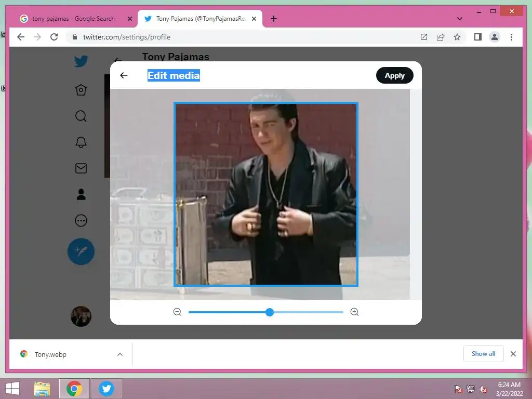Open the Chrome profile avatar menu
Viewport: 532px width, 399px height.
(x=495, y=37)
